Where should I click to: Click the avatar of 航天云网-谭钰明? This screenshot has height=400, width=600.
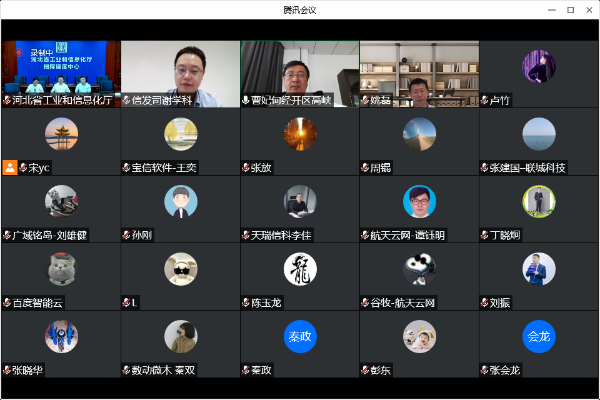point(419,201)
